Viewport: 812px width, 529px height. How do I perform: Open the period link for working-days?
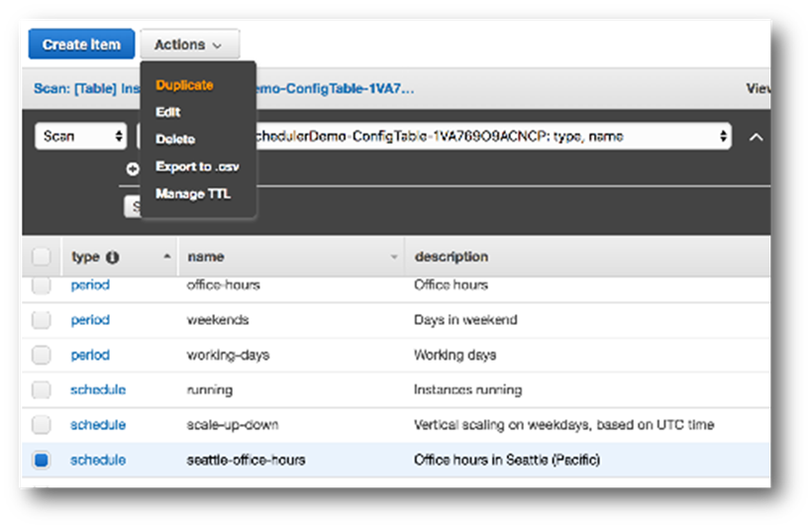(90, 355)
